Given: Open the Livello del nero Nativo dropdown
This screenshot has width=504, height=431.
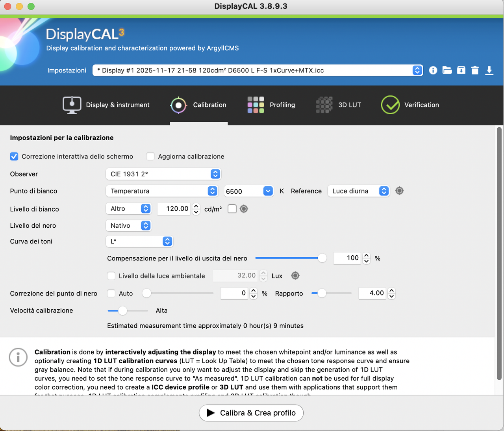Looking at the screenshot, I should coord(128,225).
